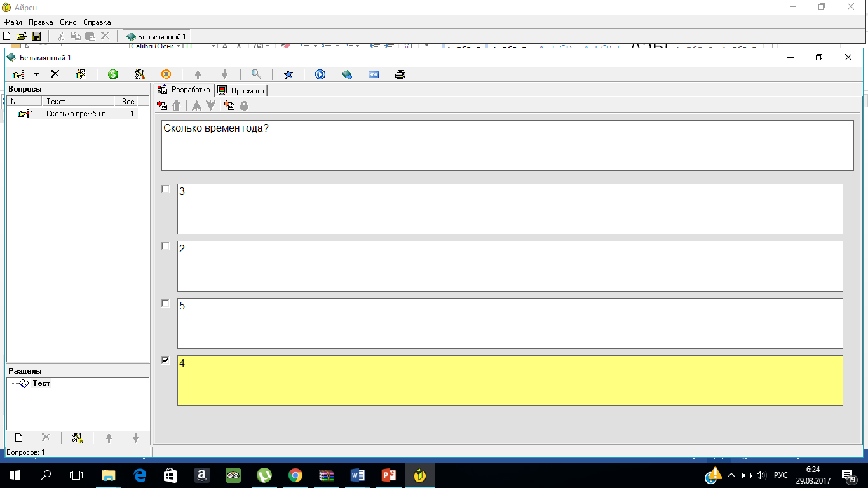Click the test settings tools icon in top toolbar
The image size is (868, 488).
click(x=140, y=74)
